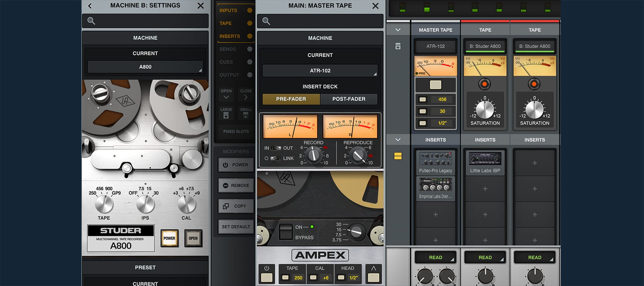The width and height of the screenshot is (644, 286).
Task: Click the SET DEFAULT button
Action: (236, 227)
